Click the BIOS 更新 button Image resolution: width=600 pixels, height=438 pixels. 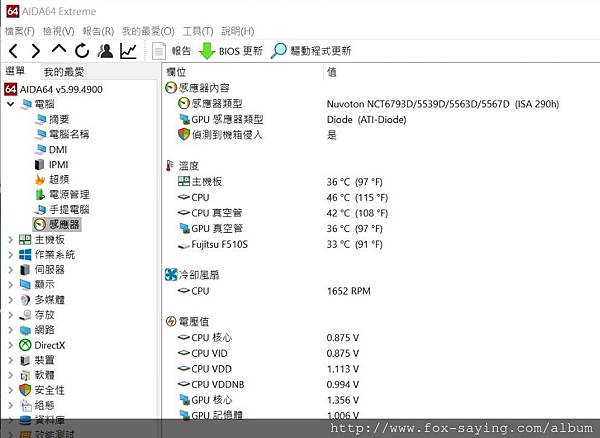(x=231, y=51)
